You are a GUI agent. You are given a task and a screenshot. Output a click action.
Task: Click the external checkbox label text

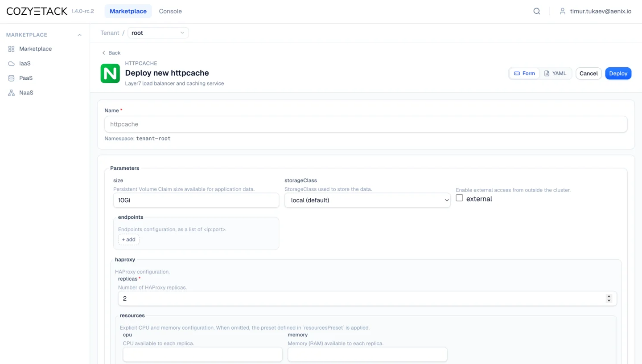pos(479,199)
